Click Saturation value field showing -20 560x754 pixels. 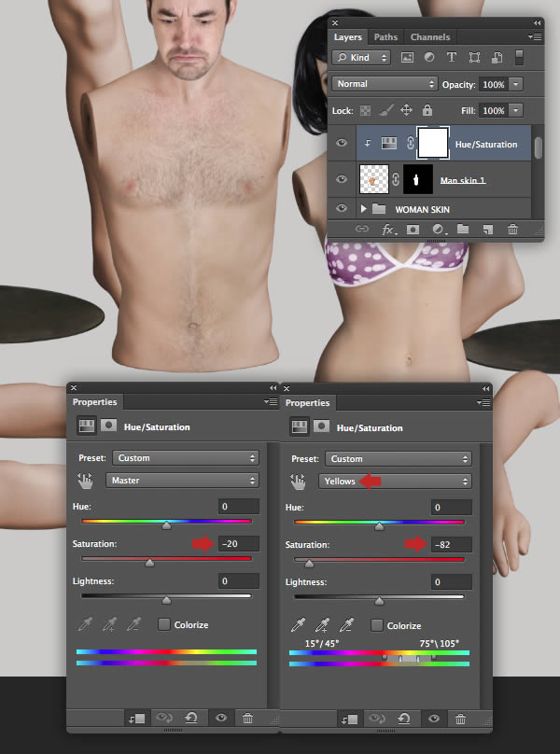click(x=239, y=543)
